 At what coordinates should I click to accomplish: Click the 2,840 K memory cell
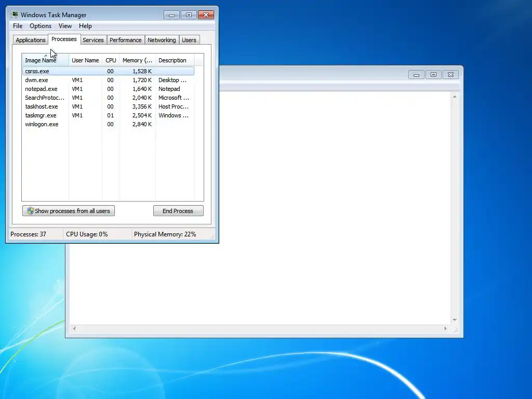click(142, 124)
